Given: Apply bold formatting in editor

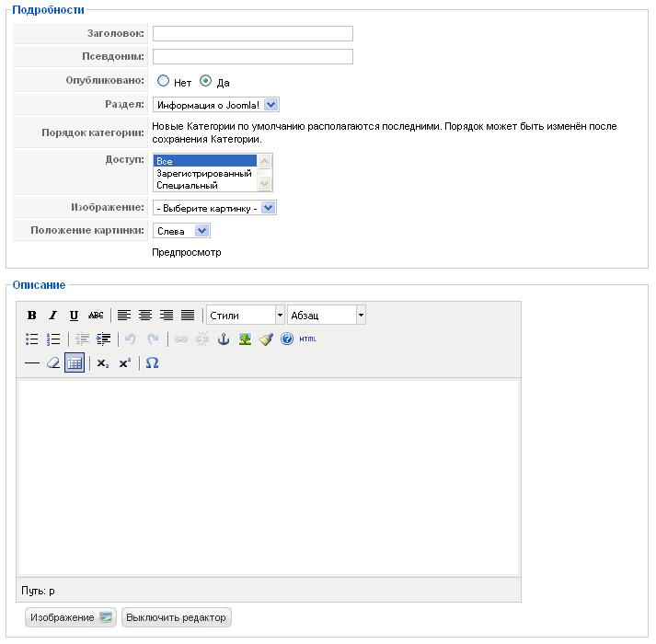Looking at the screenshot, I should point(32,315).
